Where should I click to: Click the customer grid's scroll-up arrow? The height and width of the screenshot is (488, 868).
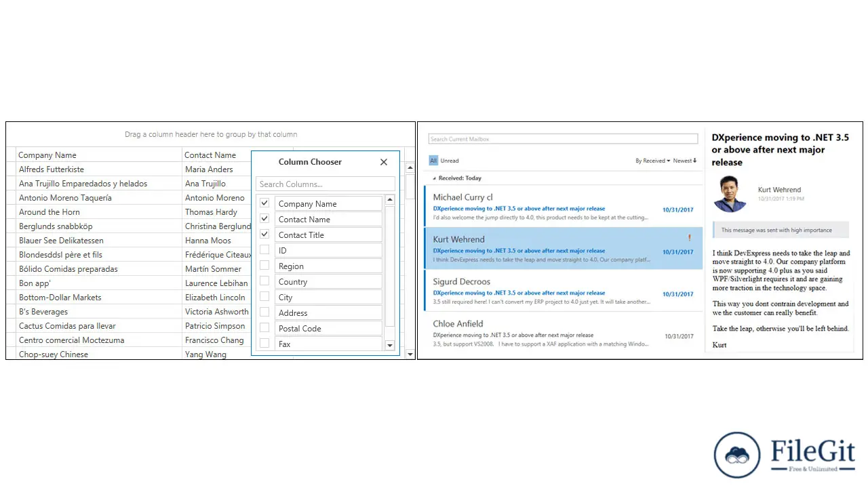click(x=410, y=167)
